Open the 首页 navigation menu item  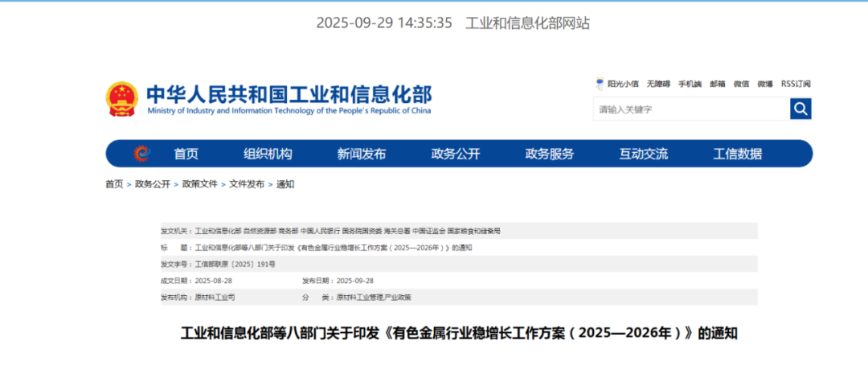[186, 154]
